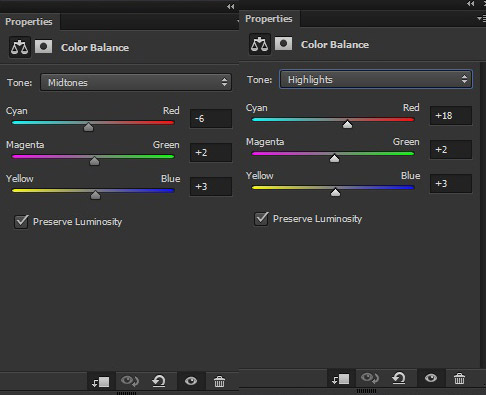Click the 'Red' label in Highlights panel

click(411, 108)
